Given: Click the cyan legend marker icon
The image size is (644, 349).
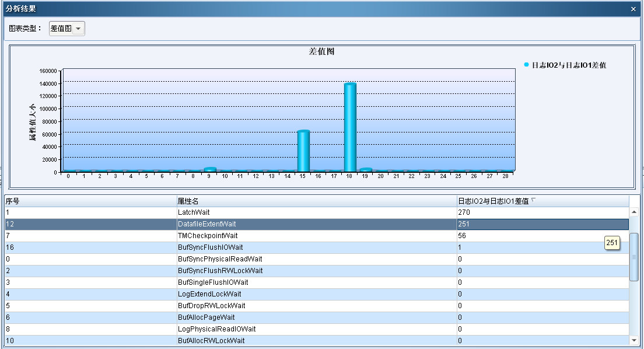Looking at the screenshot, I should [526, 65].
